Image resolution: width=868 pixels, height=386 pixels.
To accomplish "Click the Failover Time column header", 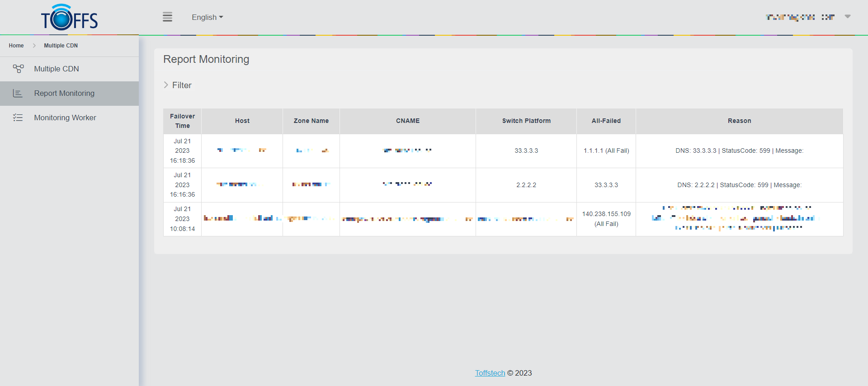I will point(182,121).
